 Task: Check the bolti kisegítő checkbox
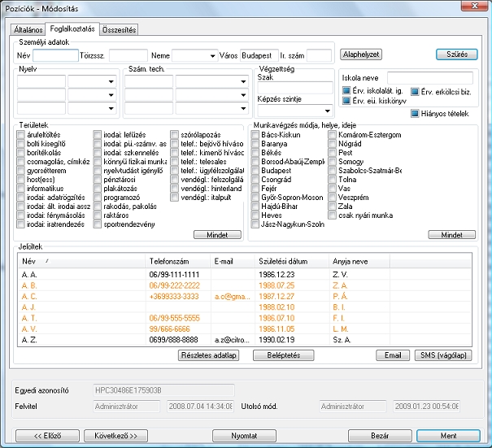[20, 144]
